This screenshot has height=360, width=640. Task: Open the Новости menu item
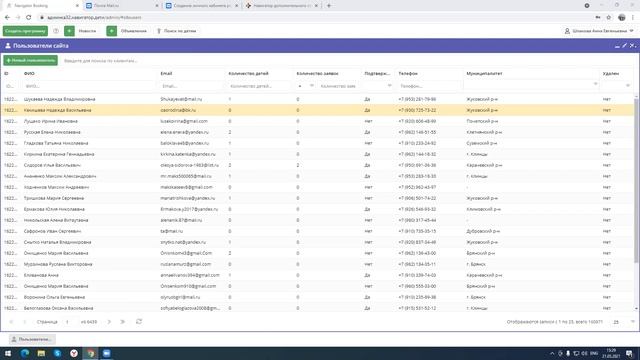(87, 31)
